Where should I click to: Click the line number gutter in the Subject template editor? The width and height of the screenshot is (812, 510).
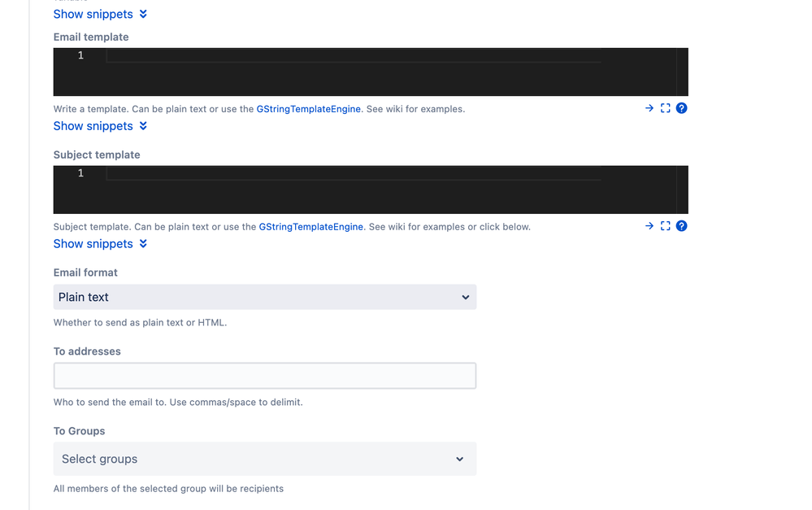[79, 172]
